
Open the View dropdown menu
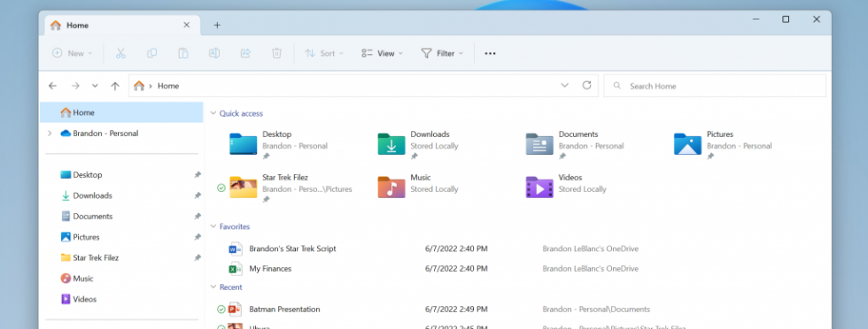(x=382, y=54)
